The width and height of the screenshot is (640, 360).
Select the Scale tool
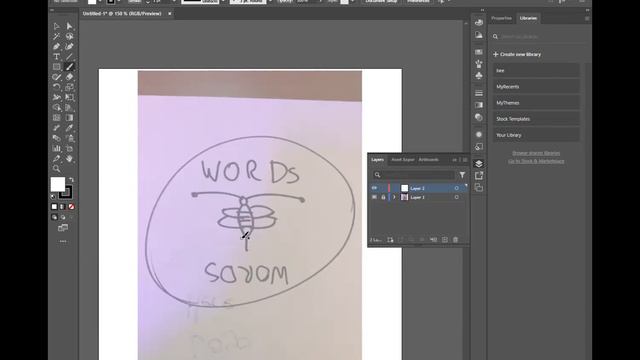tap(69, 87)
